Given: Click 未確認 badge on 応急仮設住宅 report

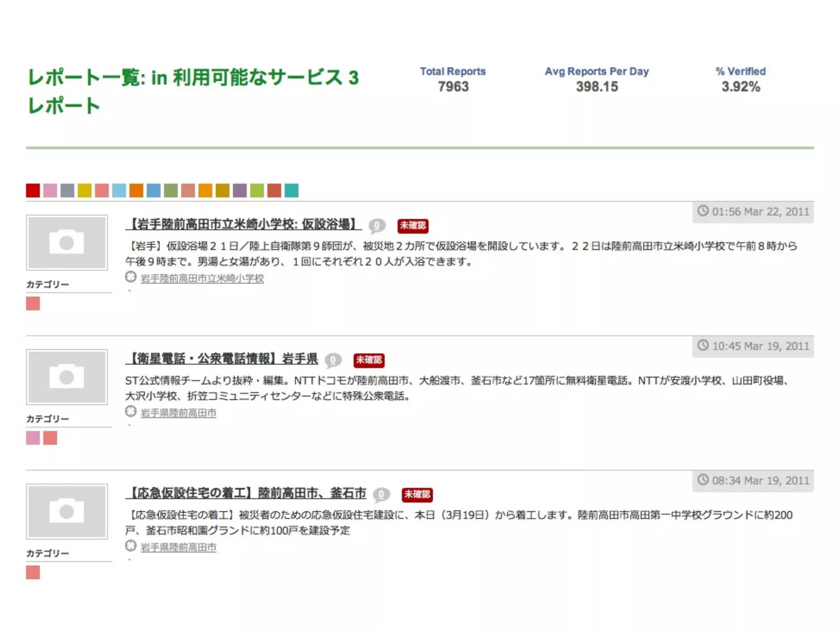Looking at the screenshot, I should (x=417, y=494).
